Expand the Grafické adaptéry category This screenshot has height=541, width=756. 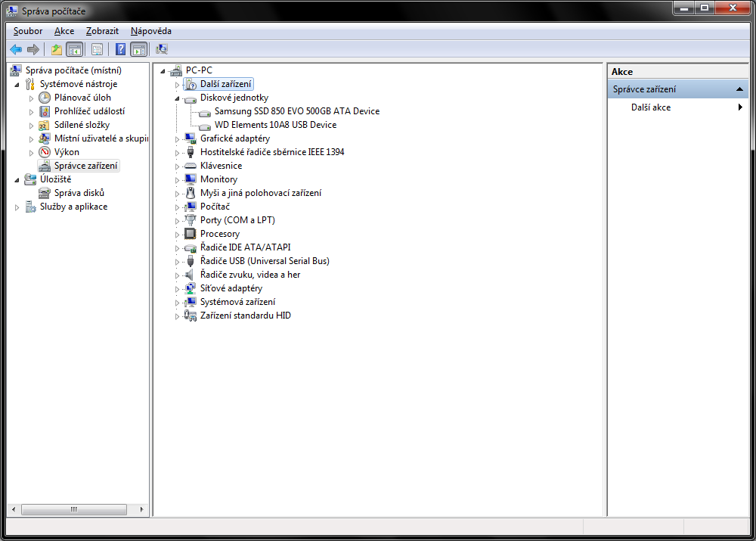[x=178, y=139]
